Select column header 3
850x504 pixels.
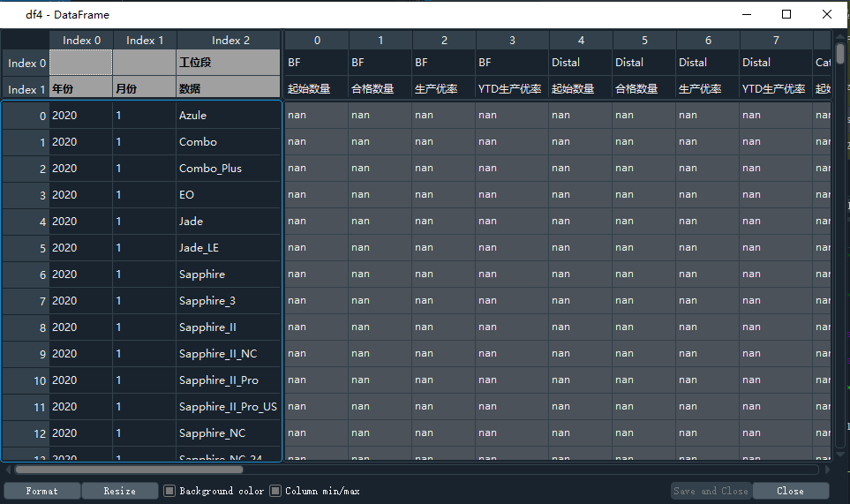pyautogui.click(x=512, y=40)
